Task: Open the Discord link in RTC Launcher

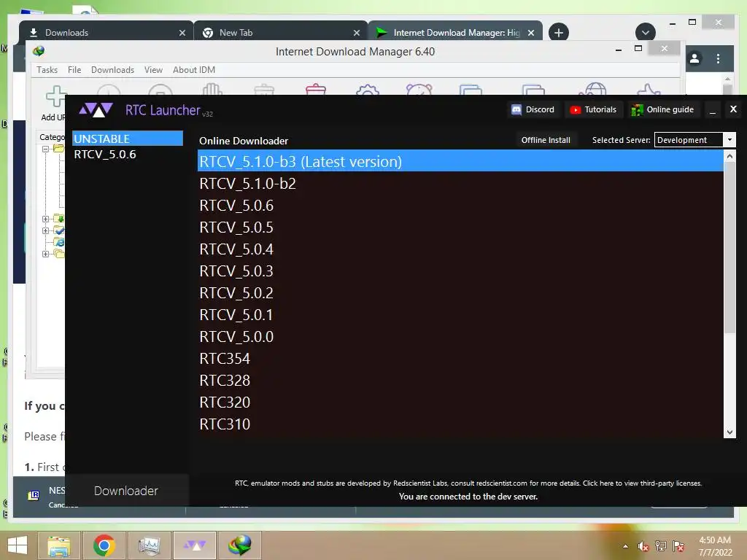Action: [x=533, y=109]
